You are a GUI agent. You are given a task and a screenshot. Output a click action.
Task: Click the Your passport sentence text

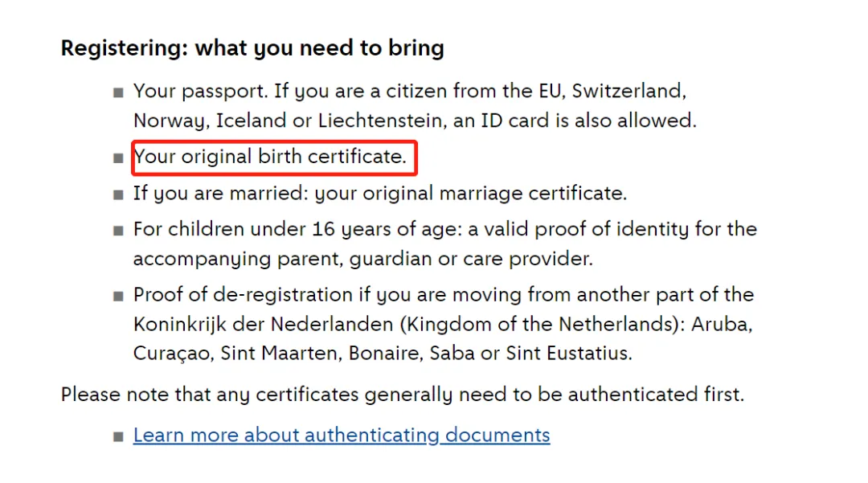click(x=200, y=91)
